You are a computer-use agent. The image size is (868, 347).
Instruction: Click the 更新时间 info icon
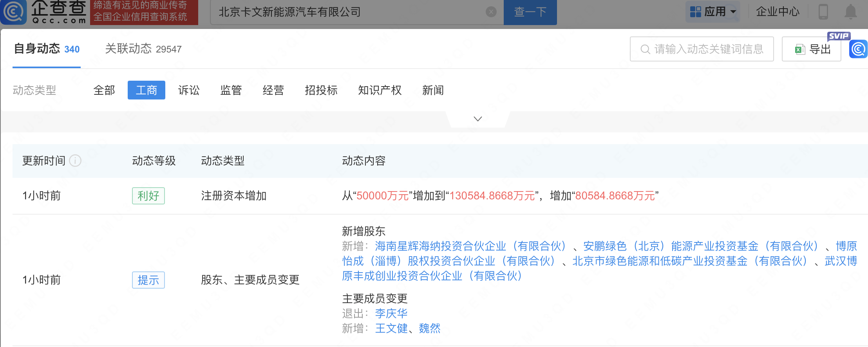75,161
